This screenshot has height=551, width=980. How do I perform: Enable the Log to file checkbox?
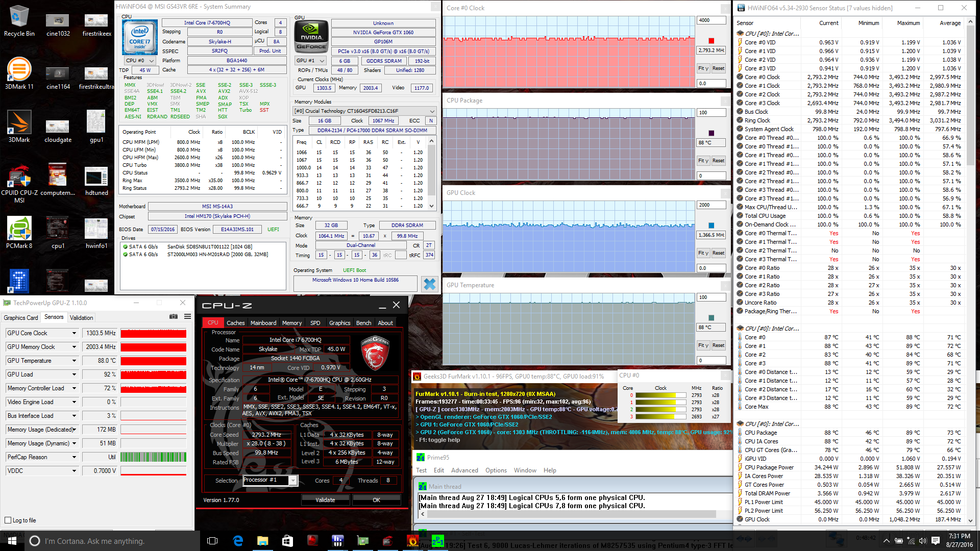[x=8, y=520]
